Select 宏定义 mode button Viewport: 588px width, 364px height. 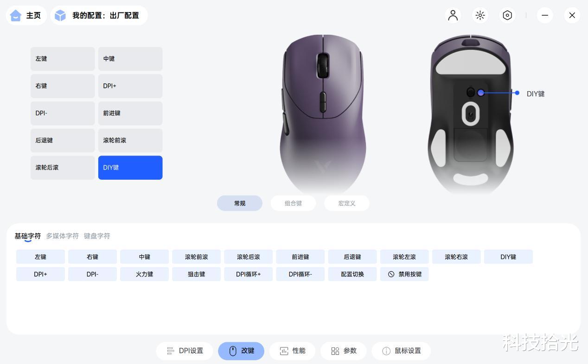[x=347, y=203]
